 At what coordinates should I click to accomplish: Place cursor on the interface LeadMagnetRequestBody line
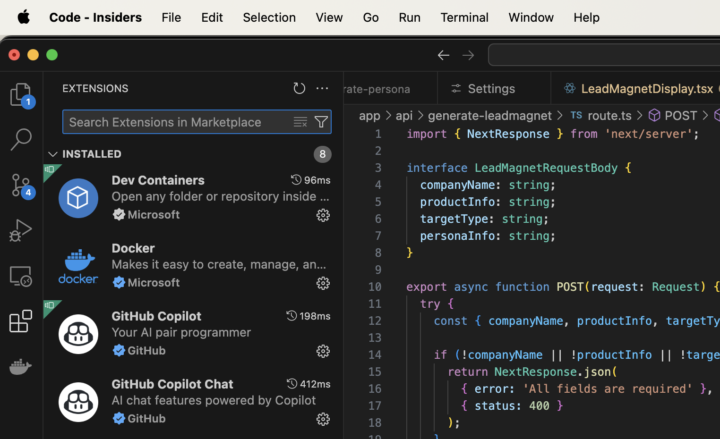point(519,168)
